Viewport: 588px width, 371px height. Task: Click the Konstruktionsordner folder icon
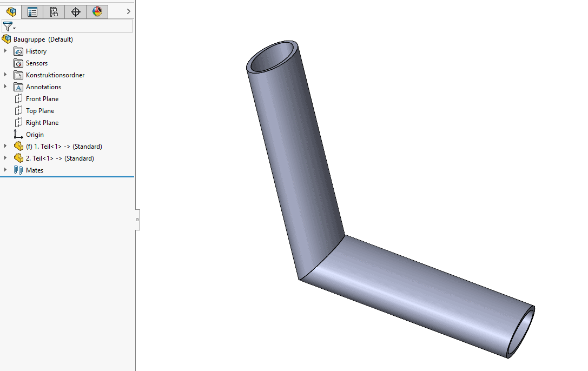coord(18,75)
